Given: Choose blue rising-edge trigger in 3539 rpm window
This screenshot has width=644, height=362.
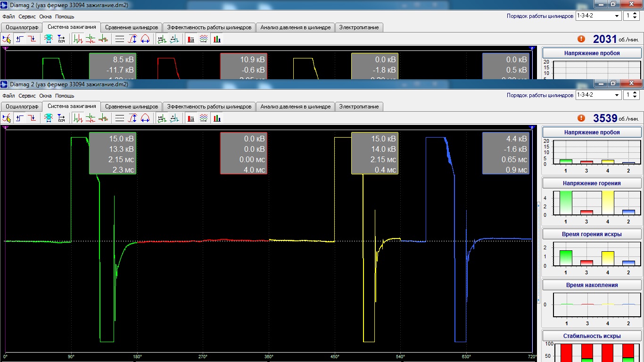Looking at the screenshot, I should [20, 118].
